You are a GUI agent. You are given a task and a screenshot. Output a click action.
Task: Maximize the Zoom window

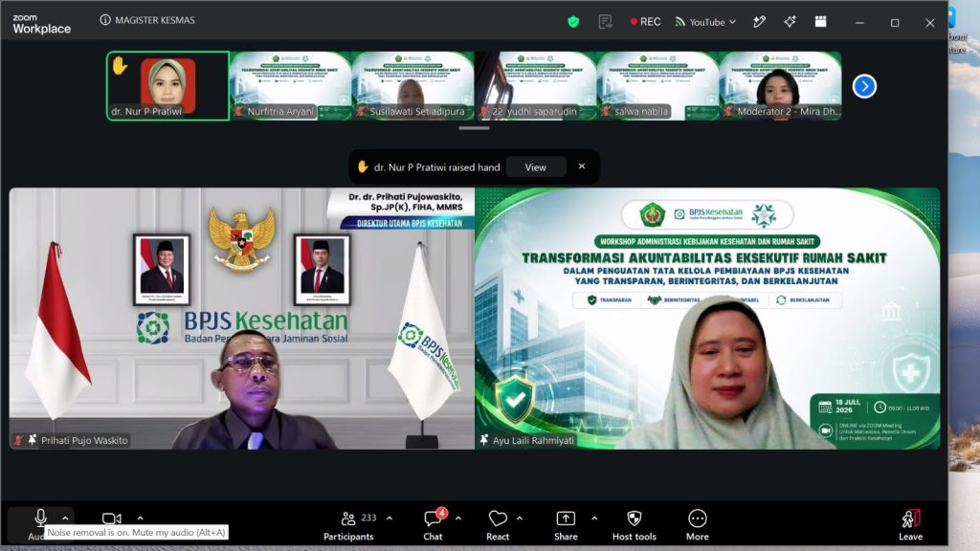point(895,23)
